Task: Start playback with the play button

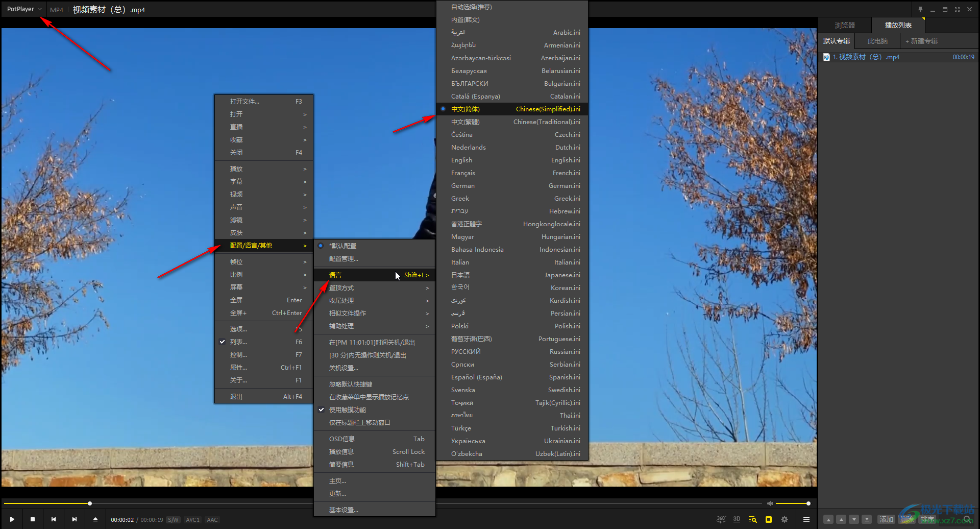Action: coord(12,519)
